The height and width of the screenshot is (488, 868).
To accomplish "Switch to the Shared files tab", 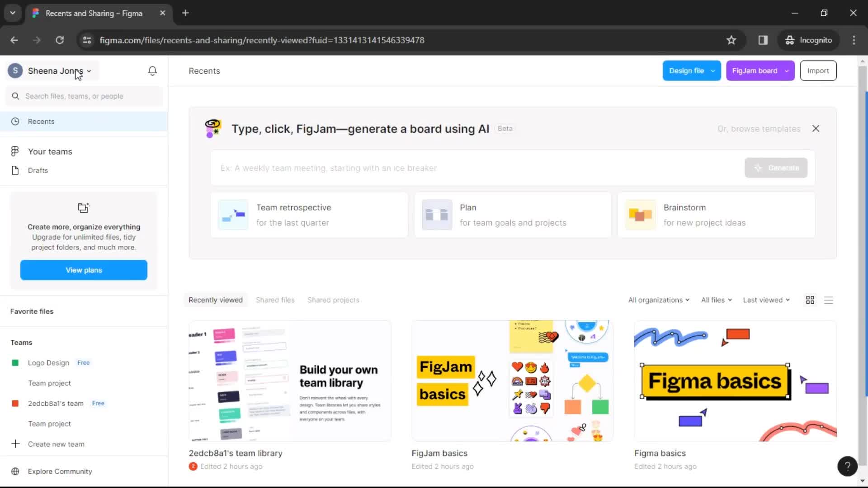I will 275,300.
